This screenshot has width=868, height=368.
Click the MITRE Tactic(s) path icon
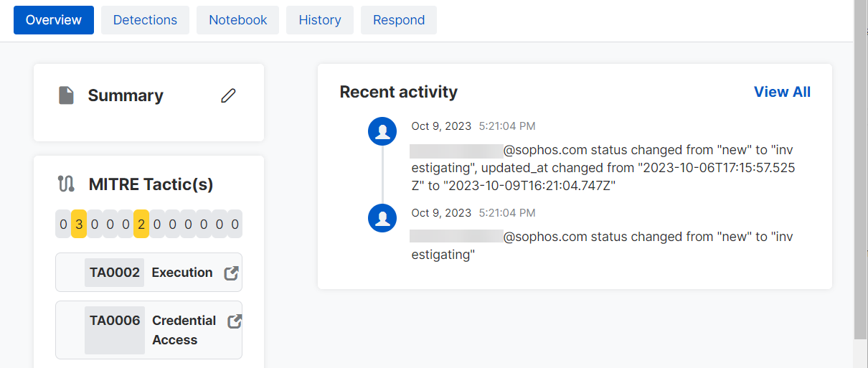pyautogui.click(x=66, y=184)
